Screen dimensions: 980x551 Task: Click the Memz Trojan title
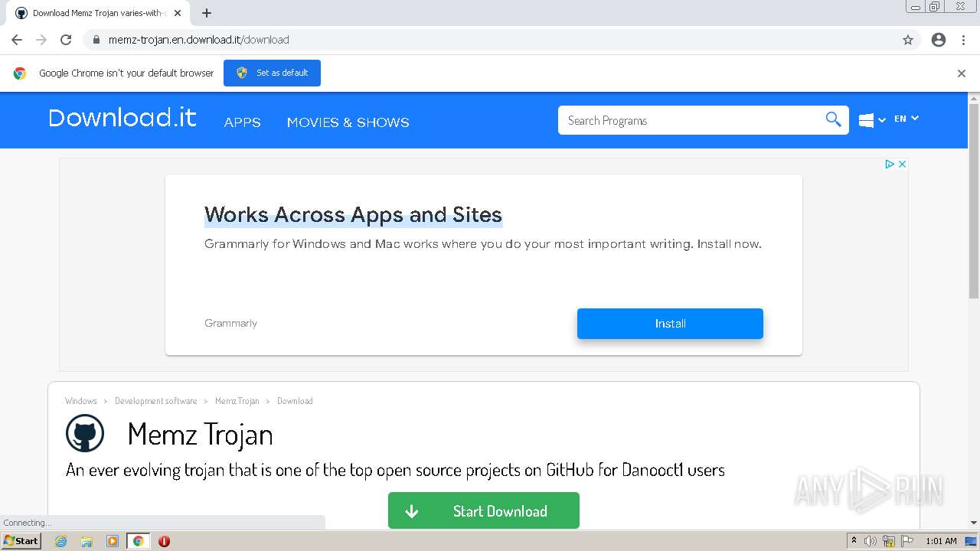click(201, 435)
